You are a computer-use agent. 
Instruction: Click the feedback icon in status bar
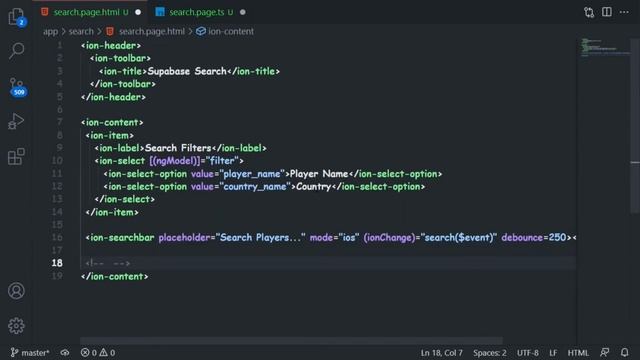604,352
